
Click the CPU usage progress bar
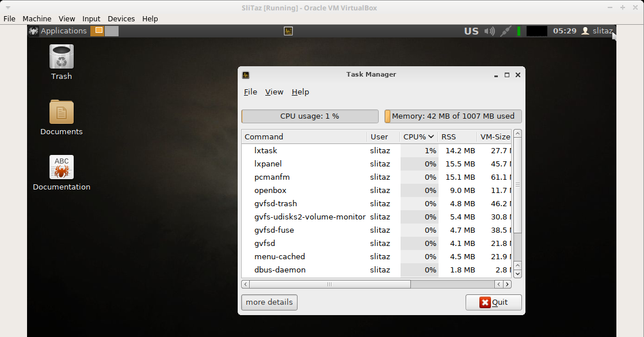310,116
